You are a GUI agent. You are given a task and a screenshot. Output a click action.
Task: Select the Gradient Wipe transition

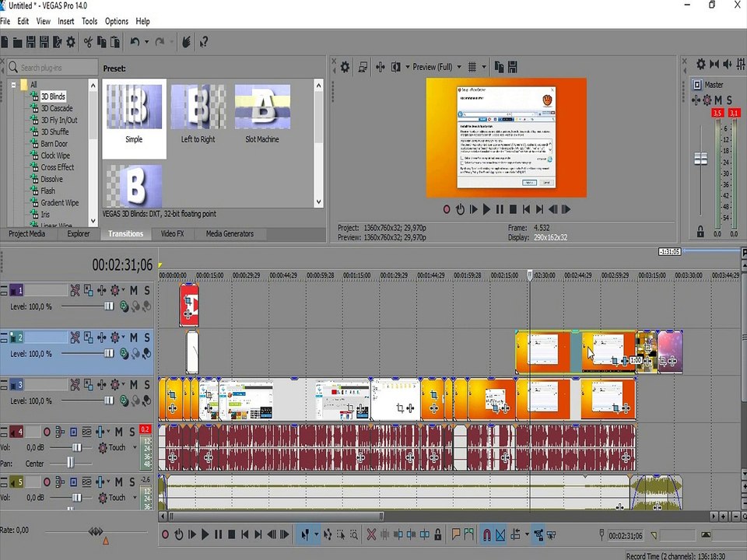(x=60, y=203)
